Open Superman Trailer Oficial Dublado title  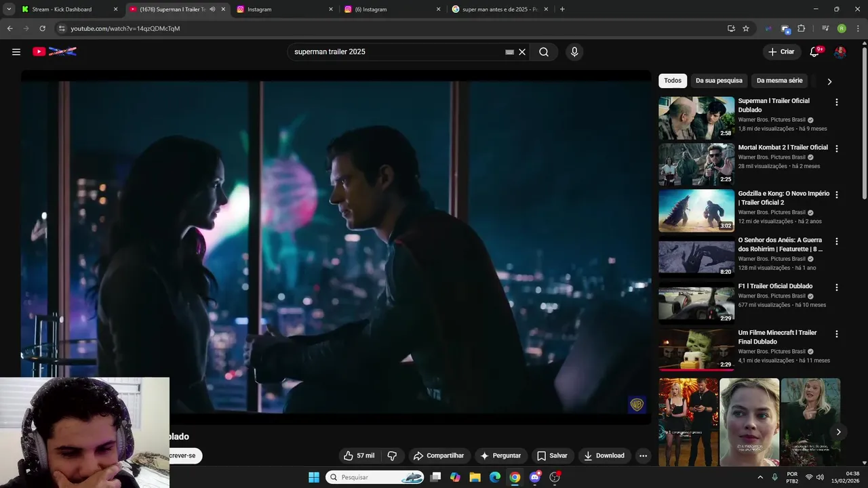(774, 105)
